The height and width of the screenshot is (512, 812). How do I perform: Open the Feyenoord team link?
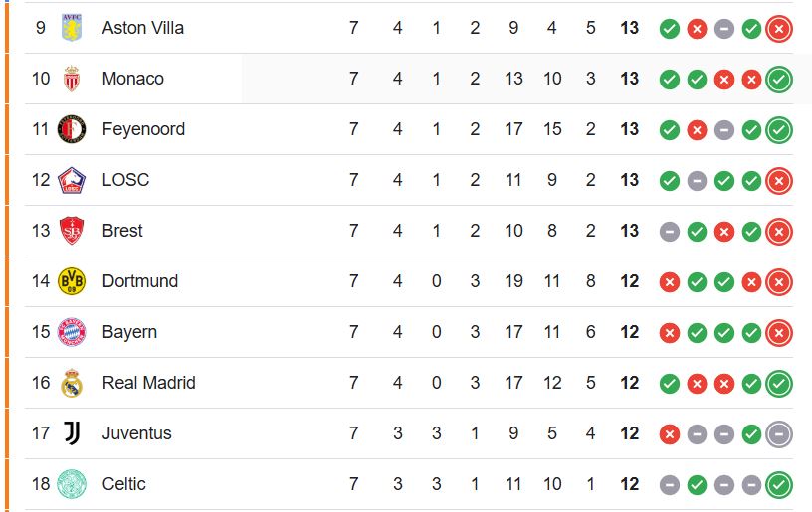click(x=143, y=129)
